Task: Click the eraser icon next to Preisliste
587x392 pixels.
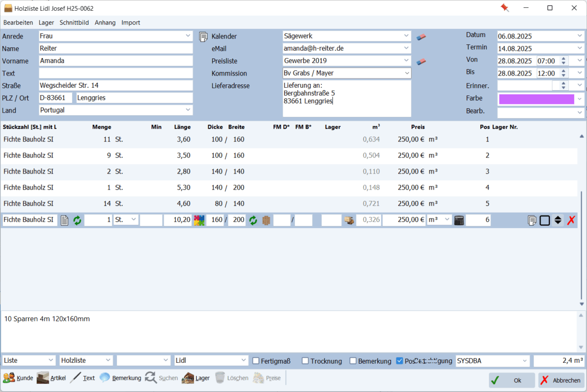Action: tap(421, 61)
